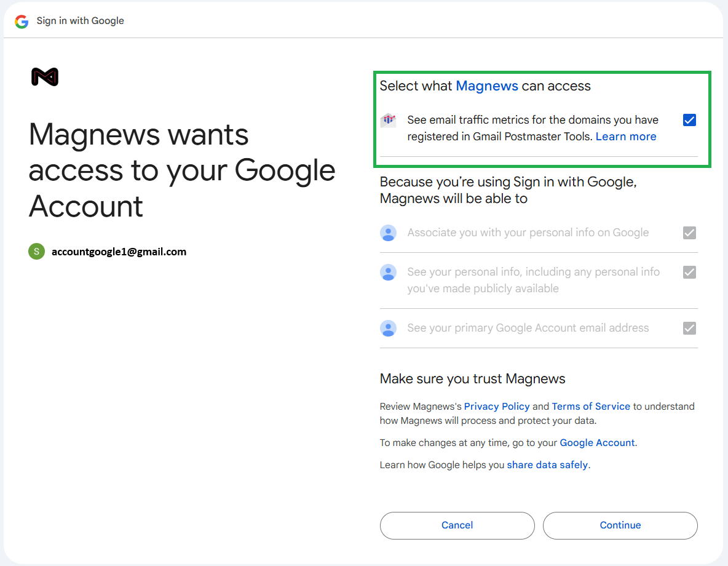Cancel the access request
This screenshot has width=728, height=566.
coord(457,525)
